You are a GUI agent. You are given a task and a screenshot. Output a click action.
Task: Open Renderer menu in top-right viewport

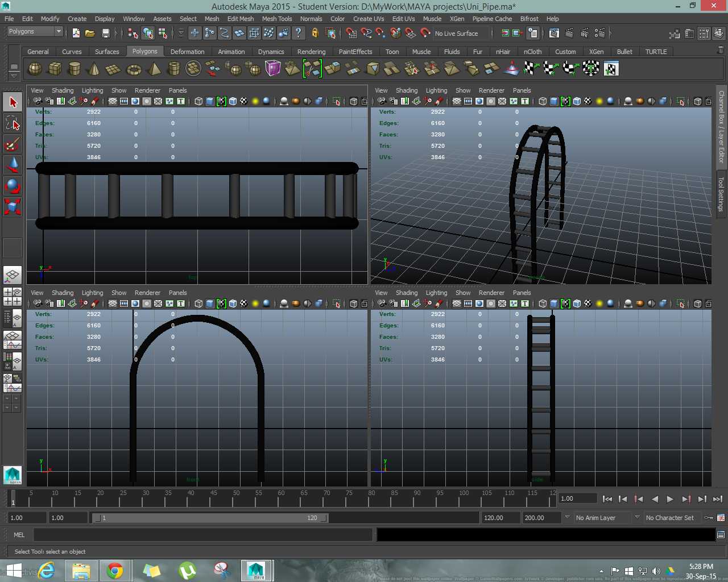tap(491, 90)
